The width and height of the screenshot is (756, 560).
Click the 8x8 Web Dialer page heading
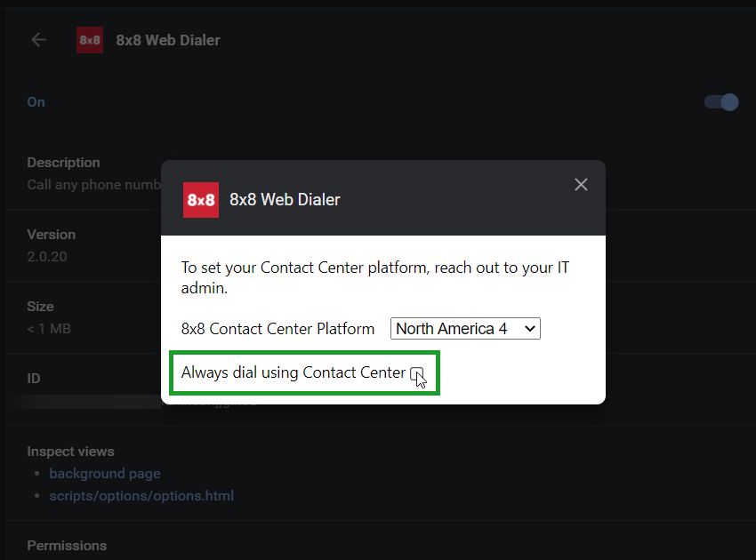pos(168,40)
